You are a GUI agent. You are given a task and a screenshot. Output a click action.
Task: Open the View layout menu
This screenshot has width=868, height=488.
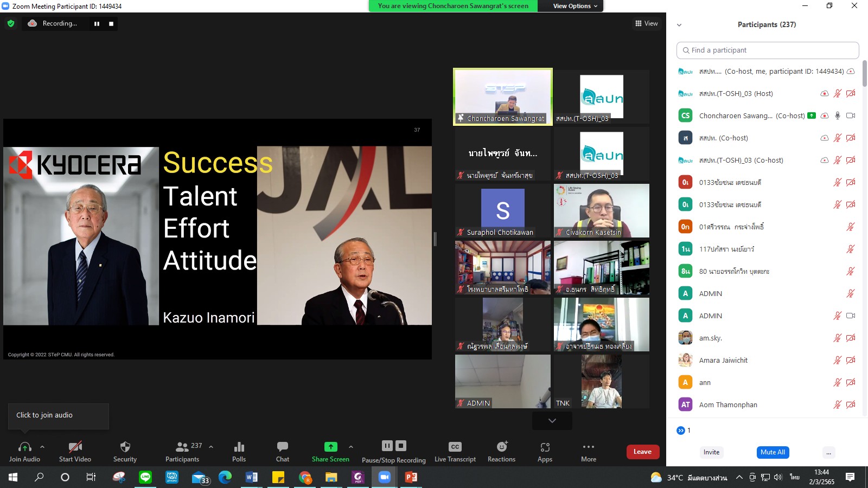click(646, 23)
